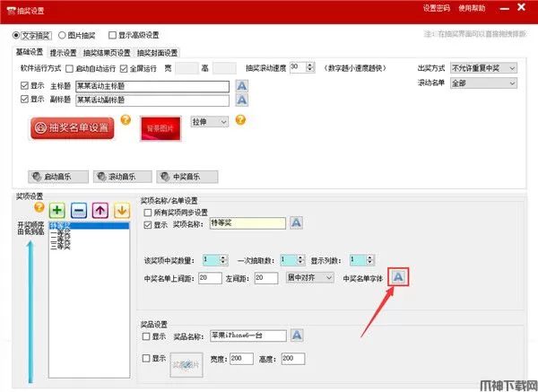Switch to the 提示设置 tab

63,53
